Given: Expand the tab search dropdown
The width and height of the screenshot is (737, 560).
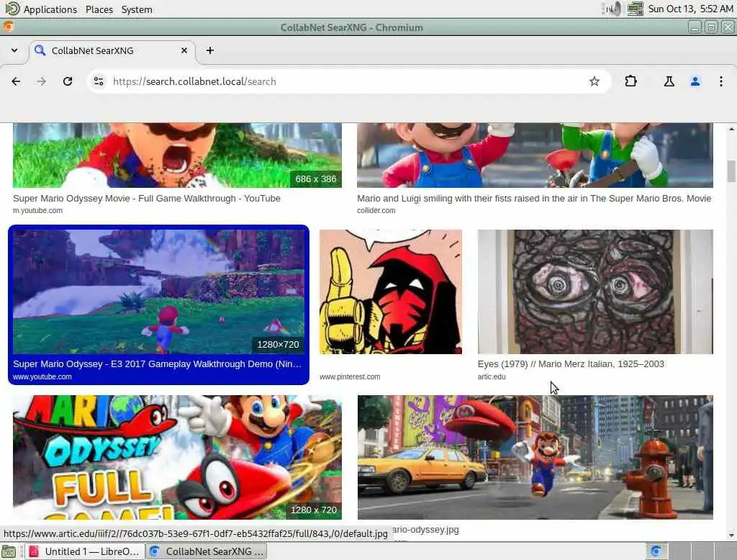Looking at the screenshot, I should 14,50.
